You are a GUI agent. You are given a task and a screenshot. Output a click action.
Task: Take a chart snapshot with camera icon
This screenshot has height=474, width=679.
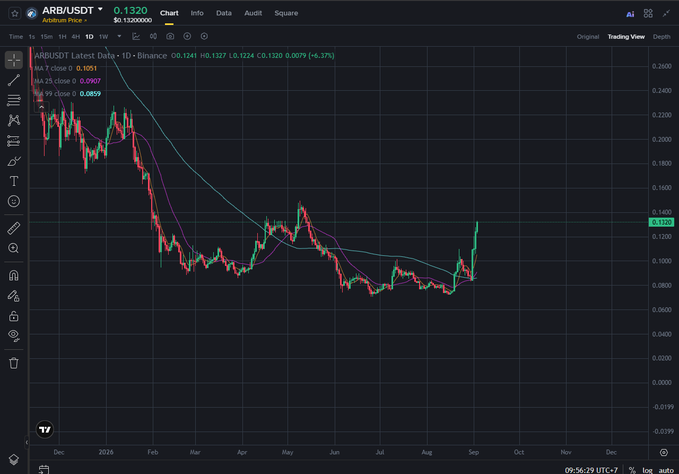point(170,36)
